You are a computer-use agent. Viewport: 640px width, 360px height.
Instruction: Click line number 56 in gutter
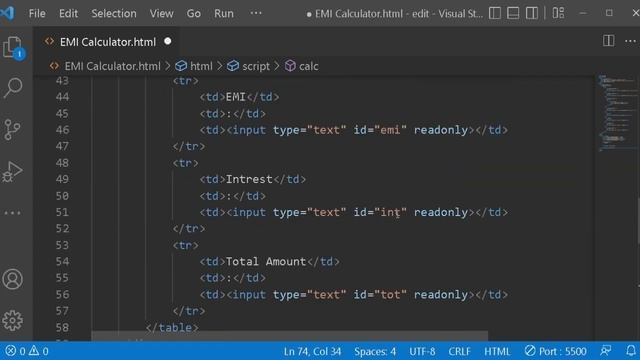click(x=62, y=294)
